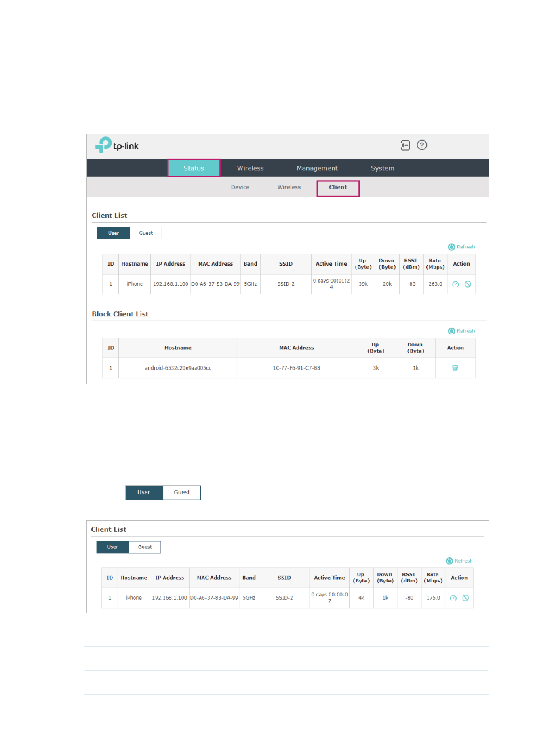Screen dimensions: 535x756
Task: Click the 5GHz band cell in the 263.0 row
Action: (x=250, y=284)
